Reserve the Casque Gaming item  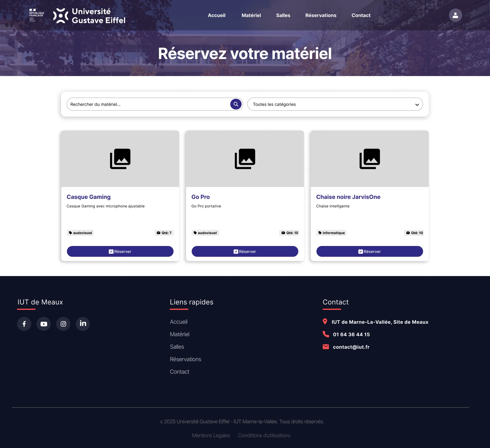coord(120,251)
